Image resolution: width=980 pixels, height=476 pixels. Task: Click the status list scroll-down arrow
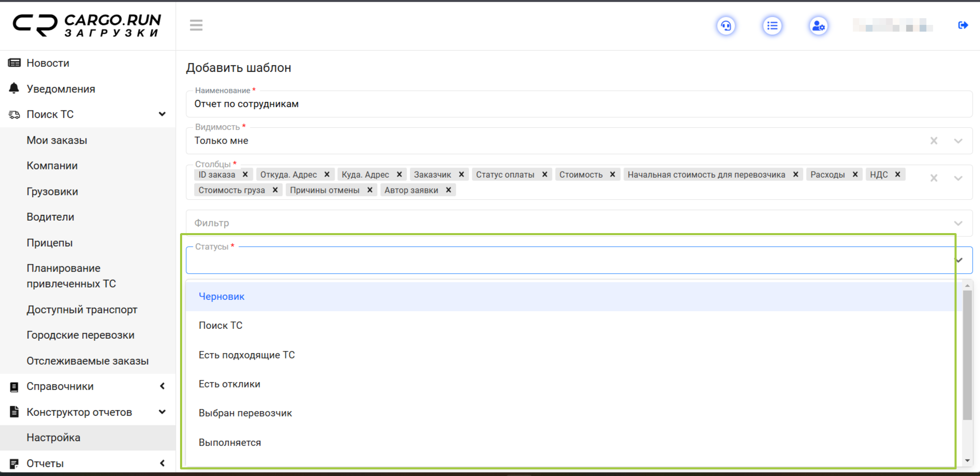968,460
